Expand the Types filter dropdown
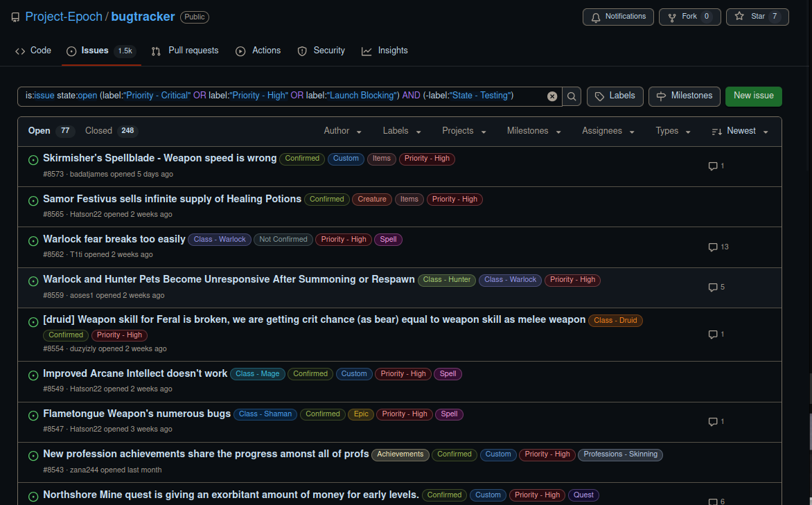812x505 pixels. [x=673, y=131]
